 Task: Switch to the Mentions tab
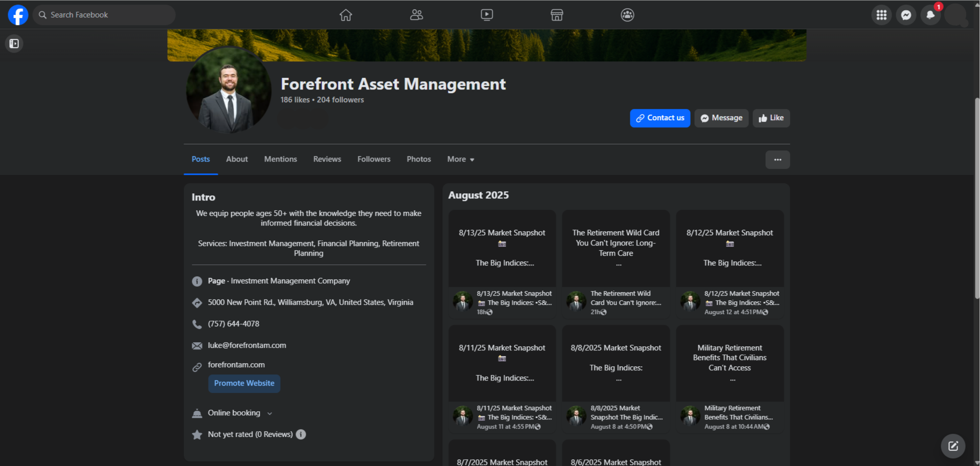[281, 160]
